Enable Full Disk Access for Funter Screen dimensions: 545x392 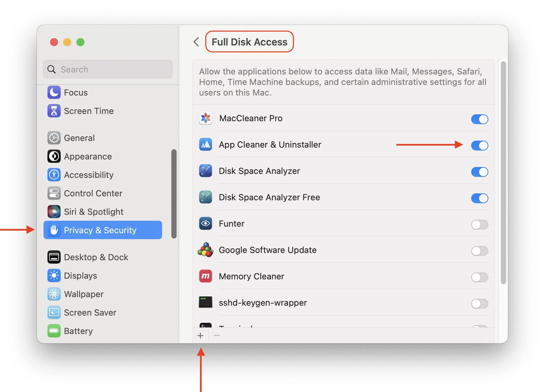pos(479,225)
